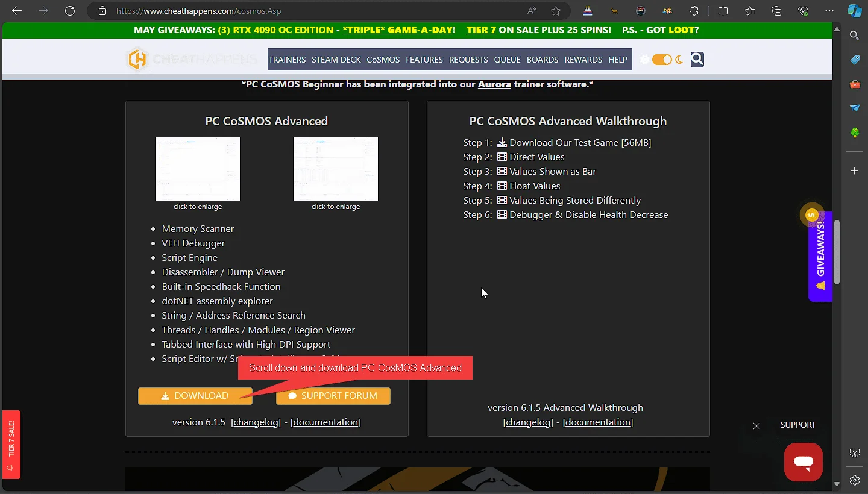Click the deer extension icon in toolbar
868x494 pixels.
pyautogui.click(x=614, y=11)
